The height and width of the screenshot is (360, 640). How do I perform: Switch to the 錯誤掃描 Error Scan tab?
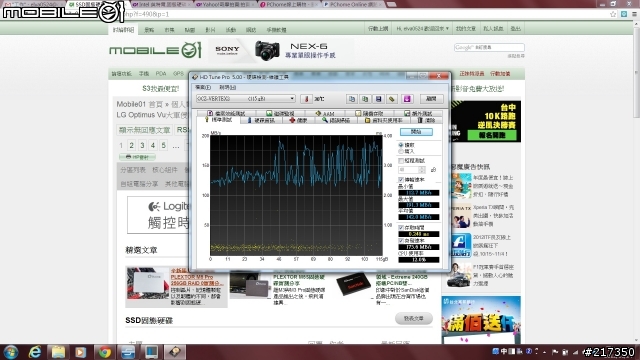coord(336,120)
